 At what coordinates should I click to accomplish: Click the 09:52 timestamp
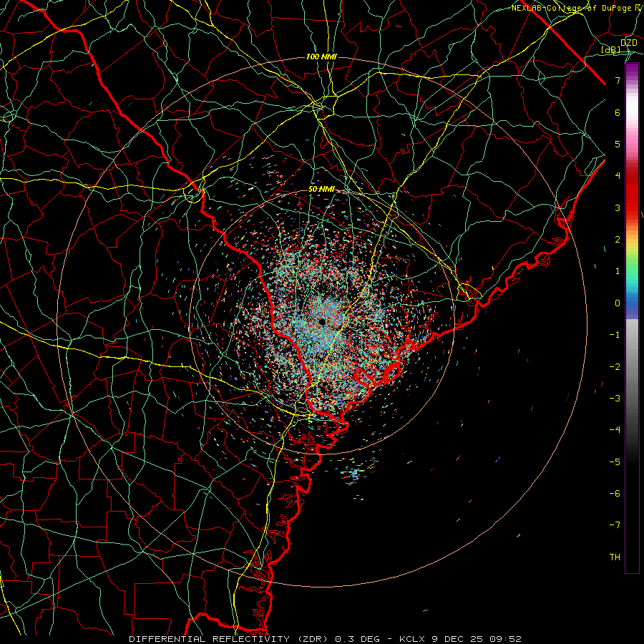click(505, 639)
